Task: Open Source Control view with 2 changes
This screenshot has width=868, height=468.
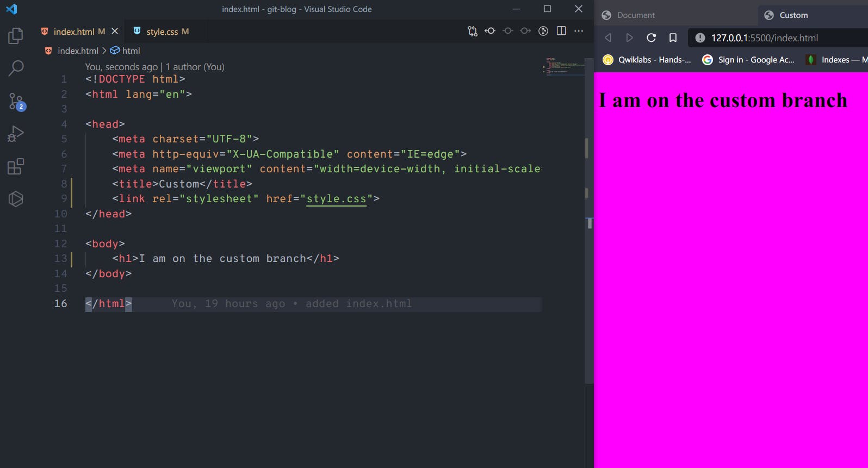Action: point(17,102)
